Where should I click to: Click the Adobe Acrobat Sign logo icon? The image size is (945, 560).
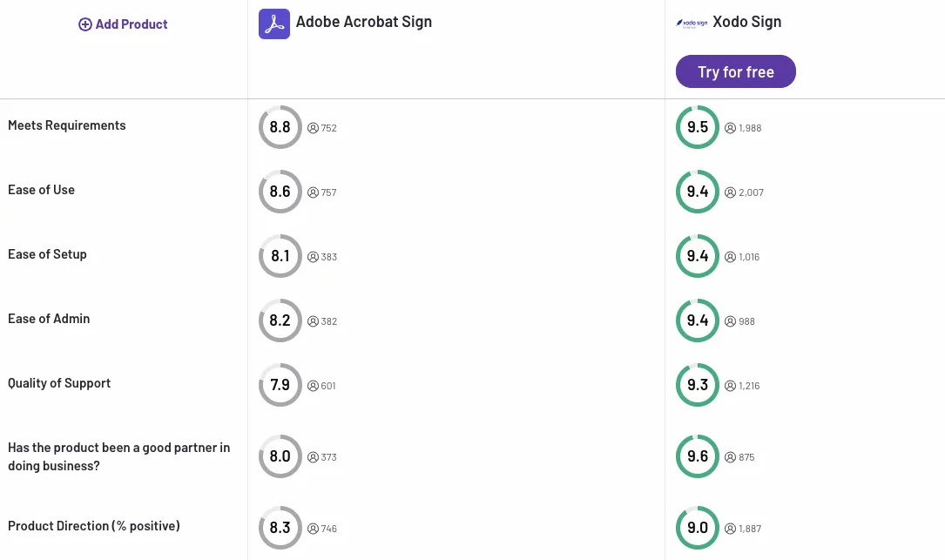pos(273,24)
